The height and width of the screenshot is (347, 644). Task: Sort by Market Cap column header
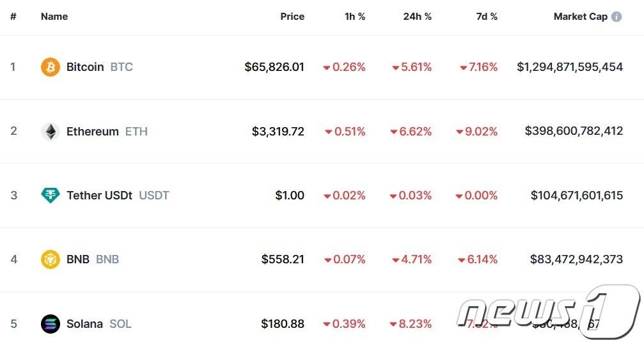[x=580, y=17]
